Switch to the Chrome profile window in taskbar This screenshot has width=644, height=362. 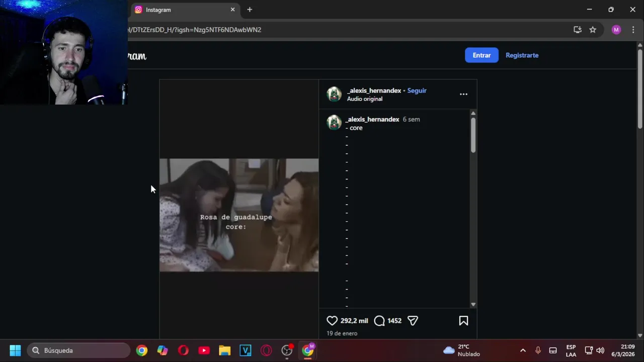click(x=308, y=350)
